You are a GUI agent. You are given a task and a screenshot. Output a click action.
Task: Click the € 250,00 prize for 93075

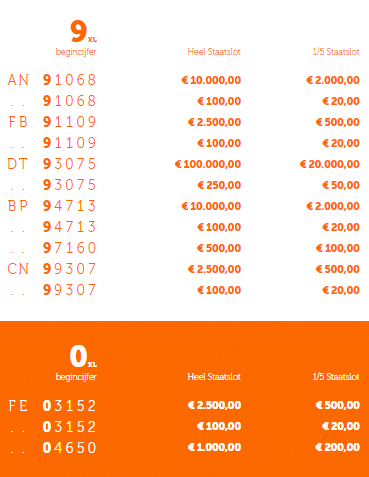click(x=219, y=185)
